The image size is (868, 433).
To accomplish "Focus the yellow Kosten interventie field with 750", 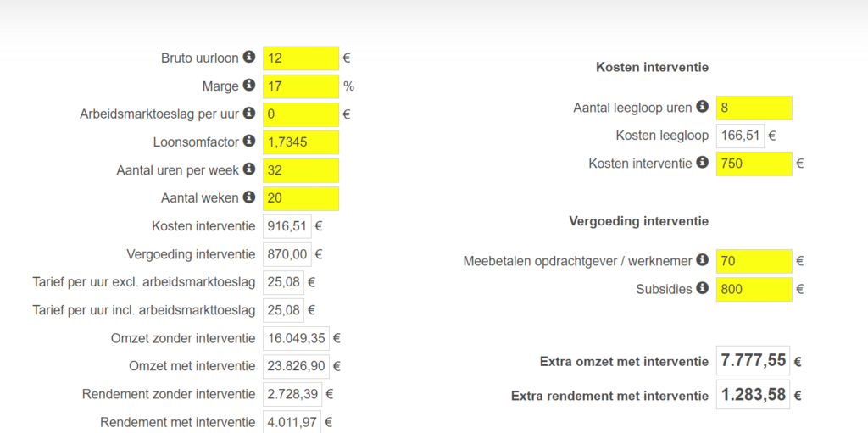I will pyautogui.click(x=754, y=164).
